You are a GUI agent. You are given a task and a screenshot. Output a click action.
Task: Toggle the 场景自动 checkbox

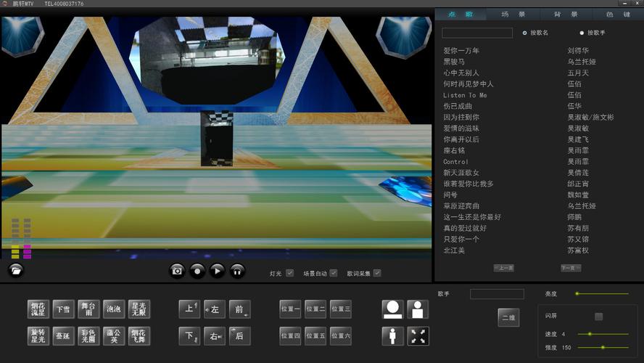pyautogui.click(x=333, y=273)
